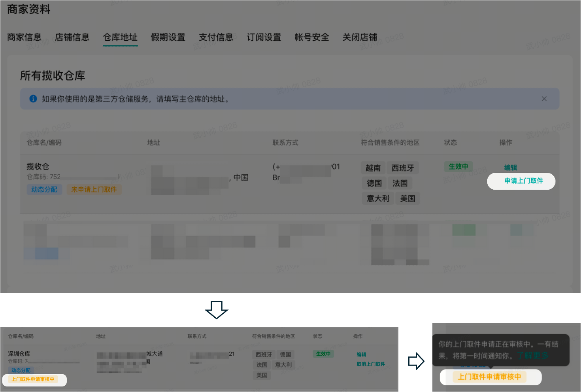
Task: Select the 仓库地址 tab
Action: (x=120, y=37)
